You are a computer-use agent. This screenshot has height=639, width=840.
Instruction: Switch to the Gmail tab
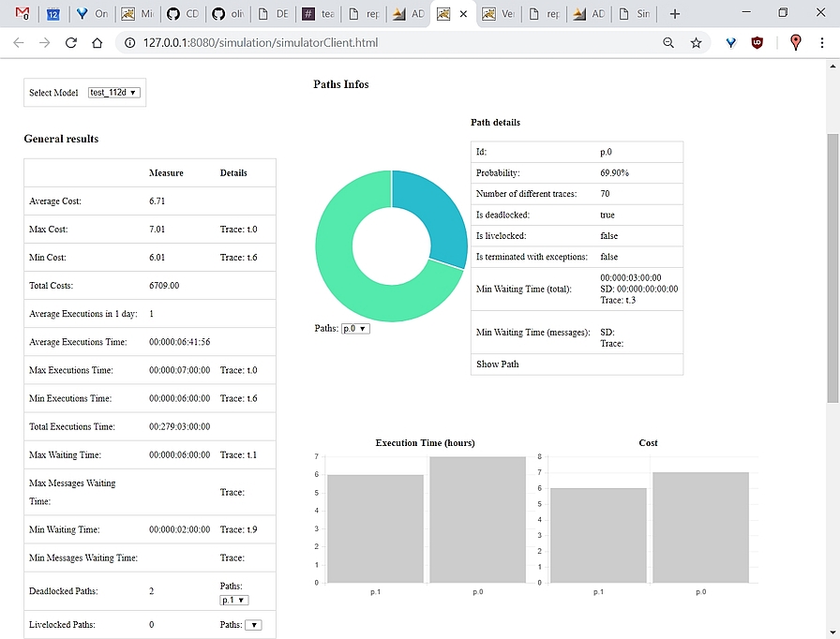(22, 14)
